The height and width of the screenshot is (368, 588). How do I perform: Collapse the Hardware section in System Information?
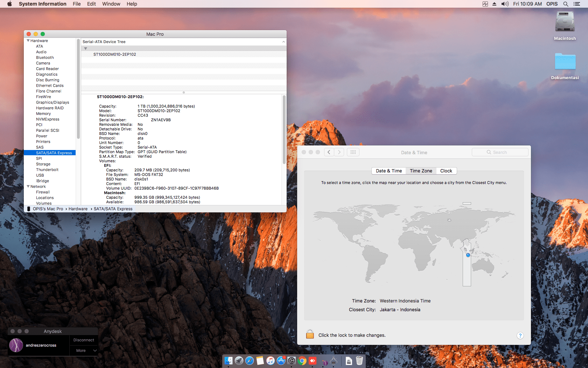point(28,41)
